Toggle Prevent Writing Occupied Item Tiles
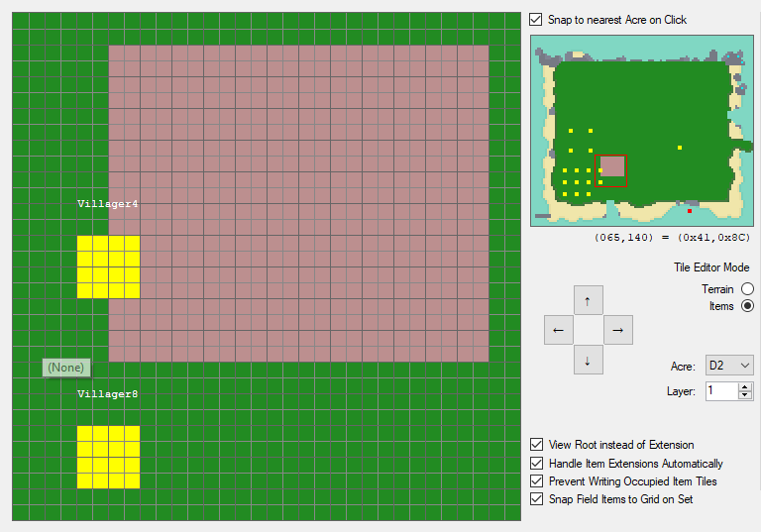 click(x=536, y=481)
